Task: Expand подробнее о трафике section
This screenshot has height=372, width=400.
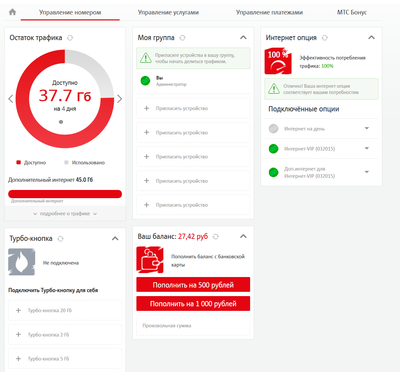Action: click(65, 214)
